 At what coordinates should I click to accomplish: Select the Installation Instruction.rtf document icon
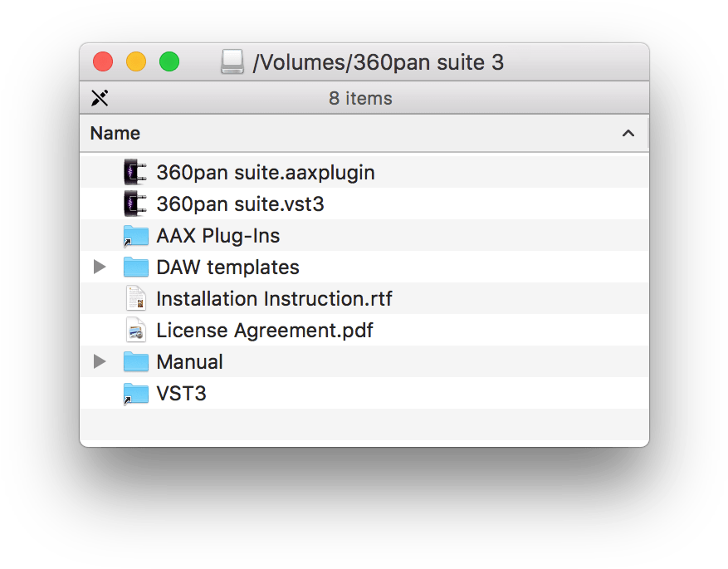[x=135, y=299]
